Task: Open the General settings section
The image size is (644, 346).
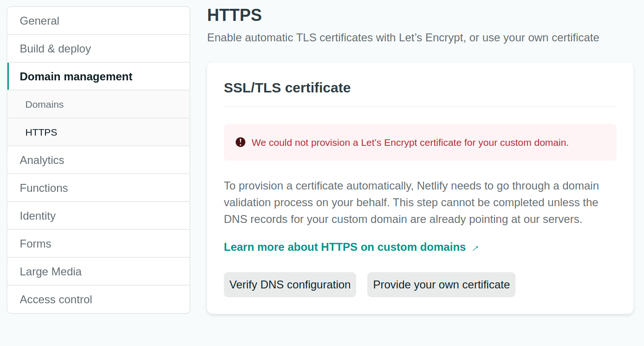Action: (x=98, y=21)
